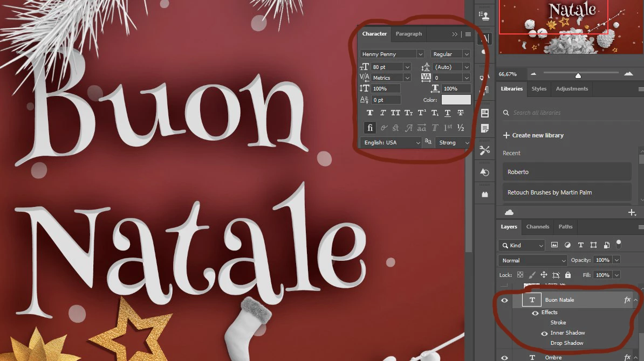Open the kerning dropdown set to Metrics
The width and height of the screenshot is (644, 361).
[407, 78]
